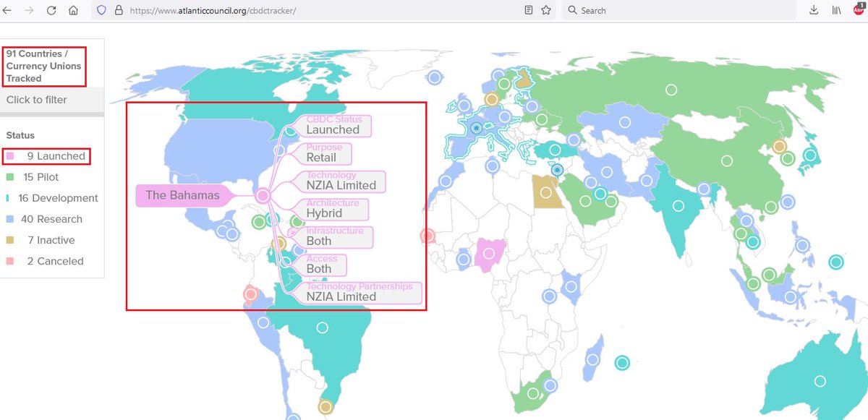Select the Iran marker on map
This screenshot has height=420, width=868.
coord(608,172)
